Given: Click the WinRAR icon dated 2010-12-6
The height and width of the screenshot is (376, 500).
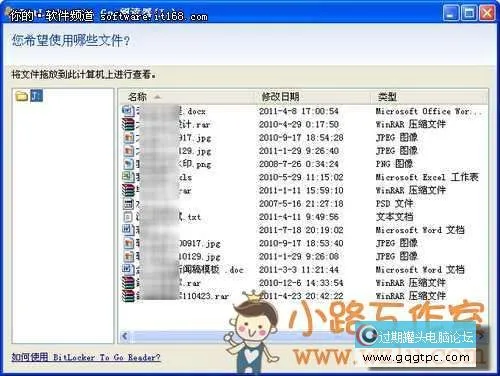Looking at the screenshot, I should [128, 283].
